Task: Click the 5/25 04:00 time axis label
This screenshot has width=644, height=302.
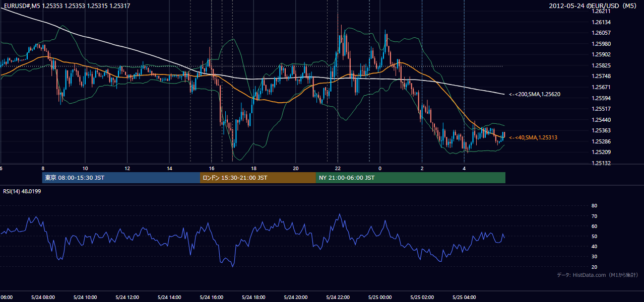Action: click(464, 297)
